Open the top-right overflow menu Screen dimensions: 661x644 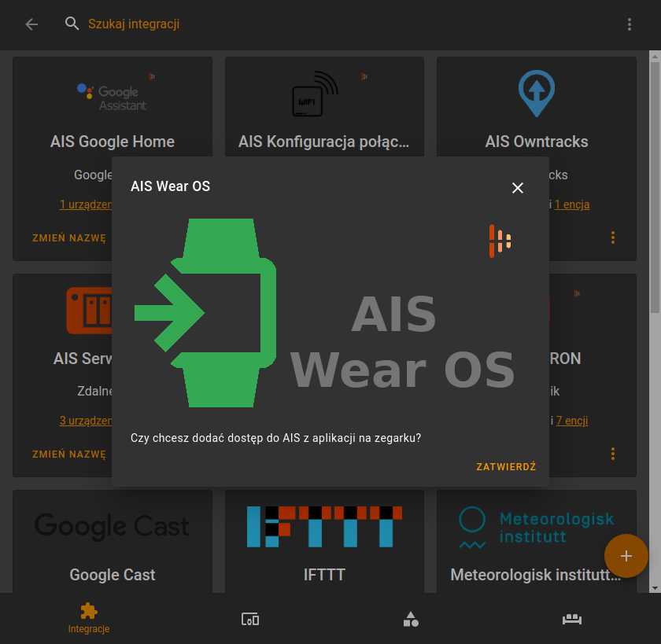pos(629,24)
